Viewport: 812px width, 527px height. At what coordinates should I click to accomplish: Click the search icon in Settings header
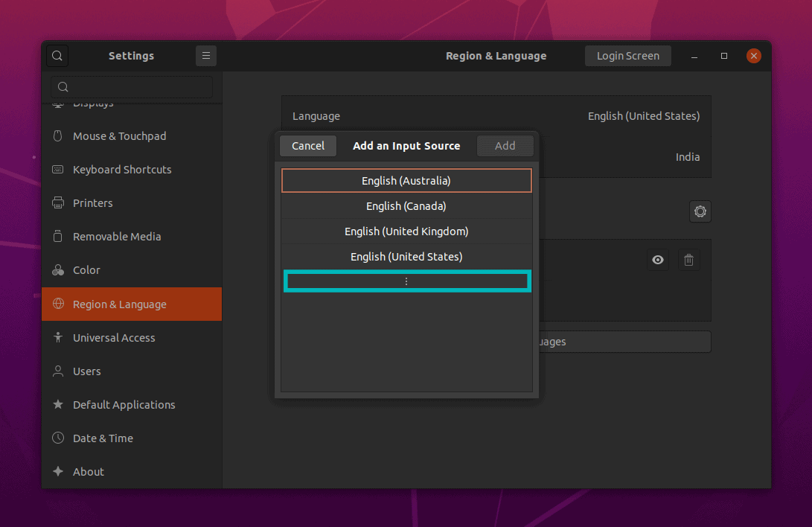57,56
